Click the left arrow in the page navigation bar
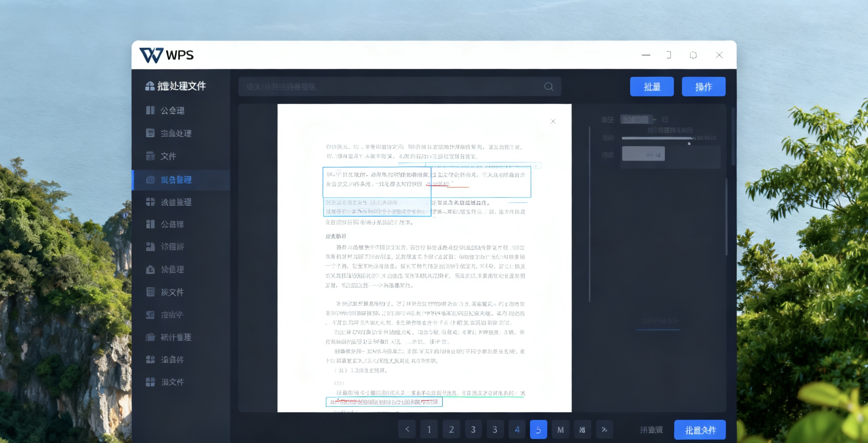This screenshot has height=443, width=868. pos(407,430)
